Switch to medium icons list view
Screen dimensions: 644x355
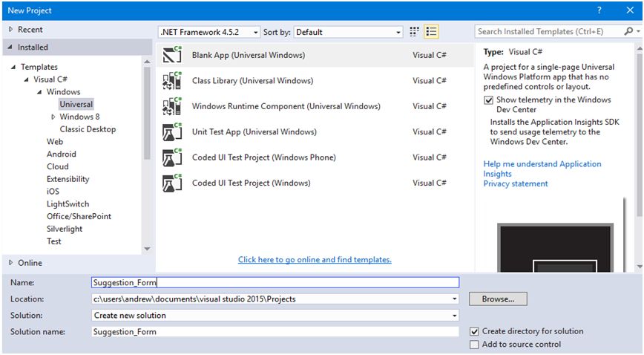(432, 32)
